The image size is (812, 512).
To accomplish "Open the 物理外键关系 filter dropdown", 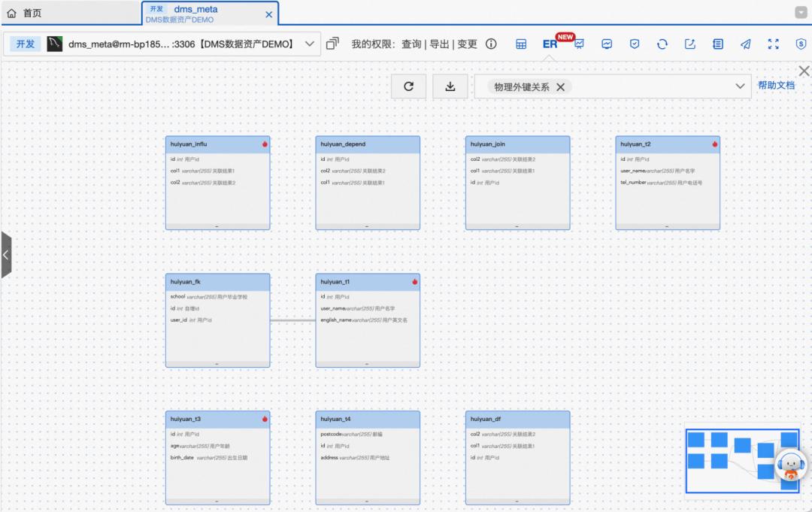I will pyautogui.click(x=739, y=86).
